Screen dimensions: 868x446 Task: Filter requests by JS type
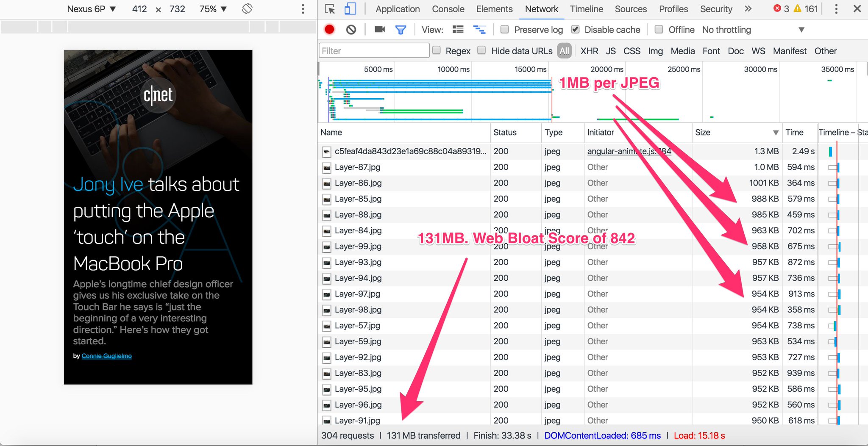click(611, 51)
